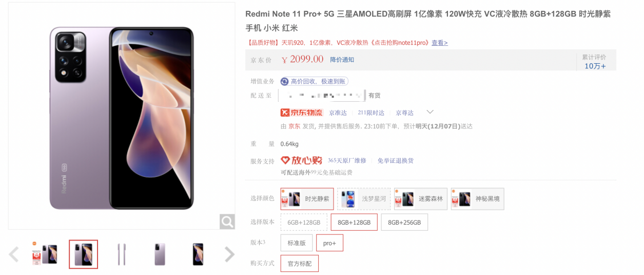644x275 pixels.
Task: Expand the delivery services chevron
Action: point(430,112)
